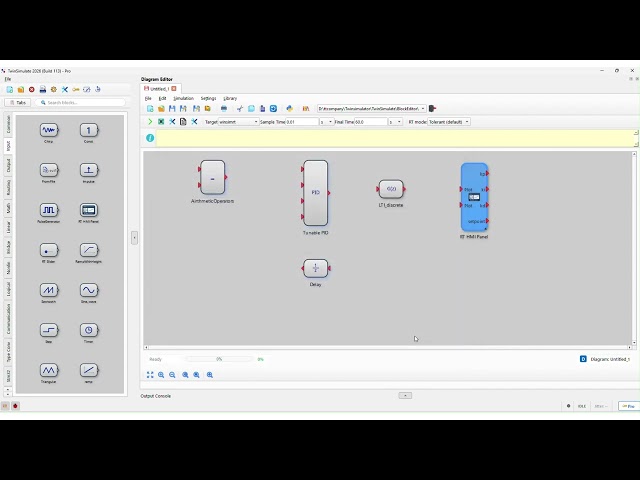Select the RT Slider palette block
Image resolution: width=640 pixels, height=480 pixels.
49,250
